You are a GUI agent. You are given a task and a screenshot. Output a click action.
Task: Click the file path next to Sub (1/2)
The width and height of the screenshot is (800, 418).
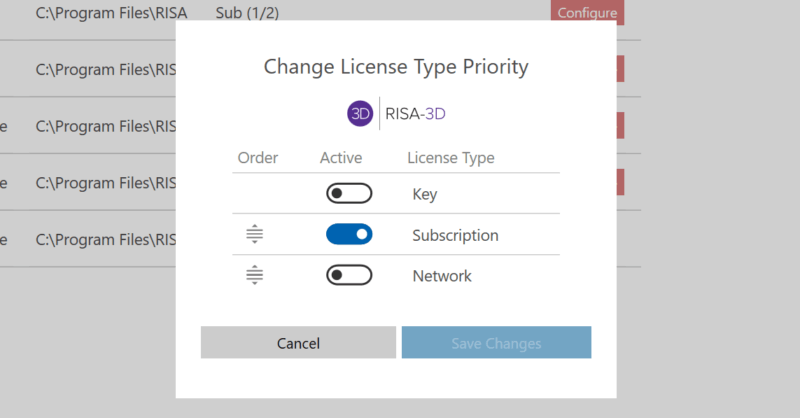pyautogui.click(x=111, y=13)
